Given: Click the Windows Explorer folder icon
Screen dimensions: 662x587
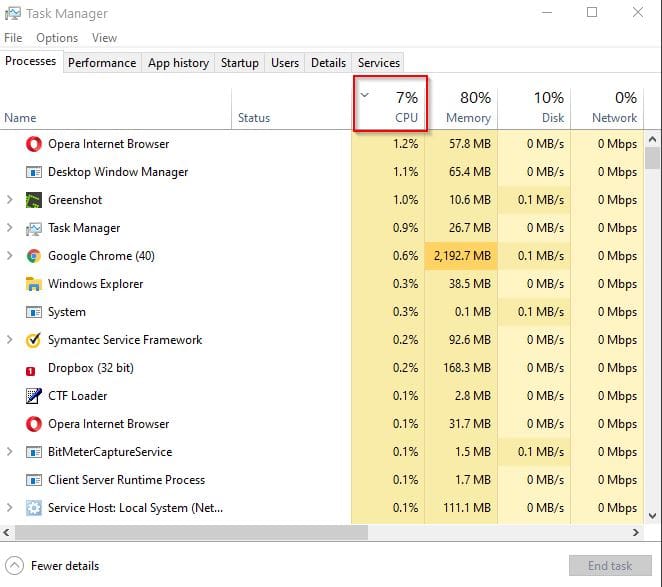Looking at the screenshot, I should [x=34, y=284].
